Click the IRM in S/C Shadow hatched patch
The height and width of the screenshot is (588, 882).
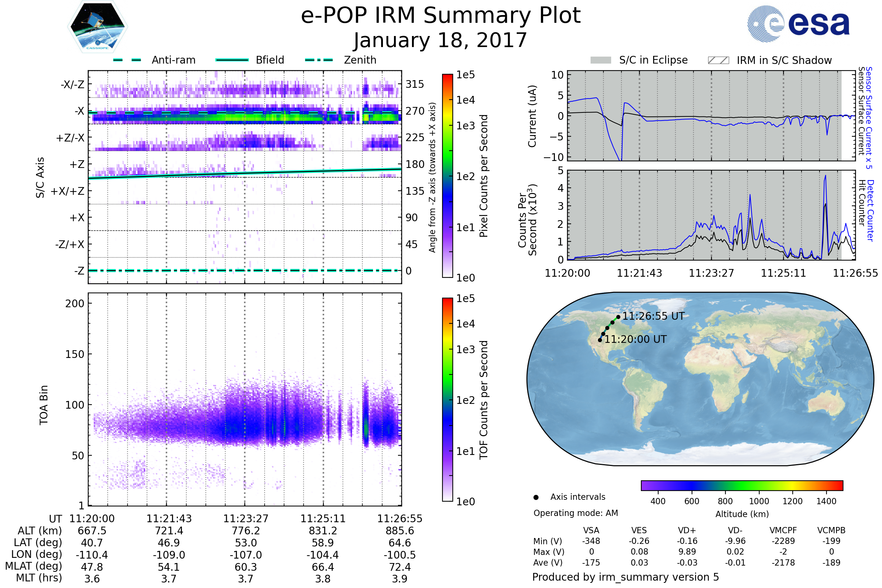(x=718, y=60)
